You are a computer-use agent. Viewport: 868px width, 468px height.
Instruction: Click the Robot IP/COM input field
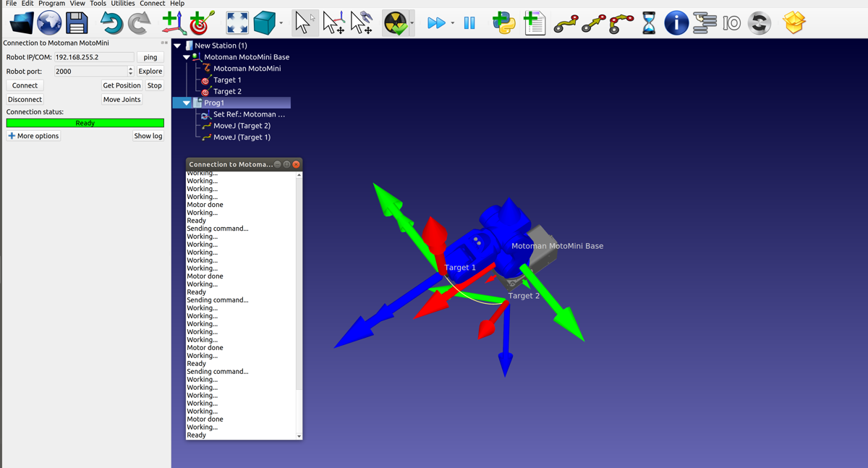(x=94, y=57)
